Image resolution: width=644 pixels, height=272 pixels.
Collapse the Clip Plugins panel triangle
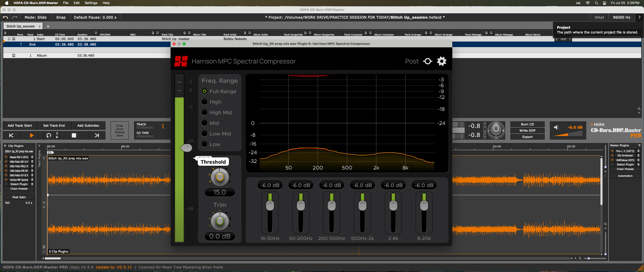pos(5,146)
